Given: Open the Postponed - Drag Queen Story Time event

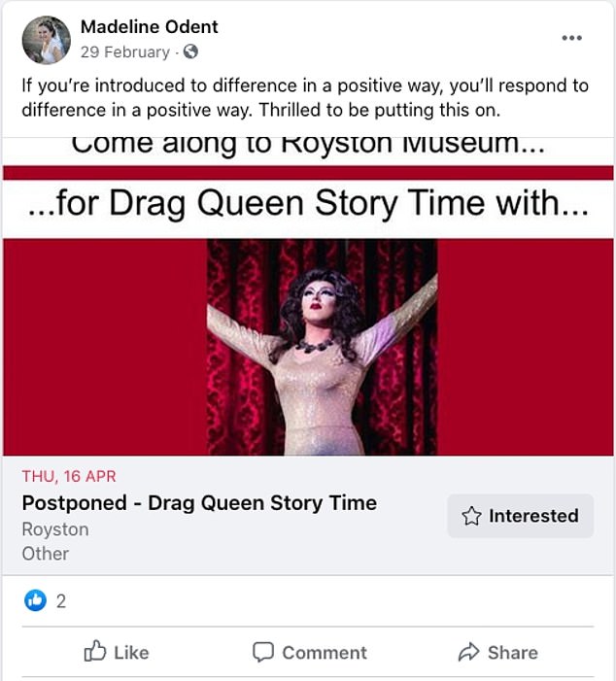Looking at the screenshot, I should point(199,503).
